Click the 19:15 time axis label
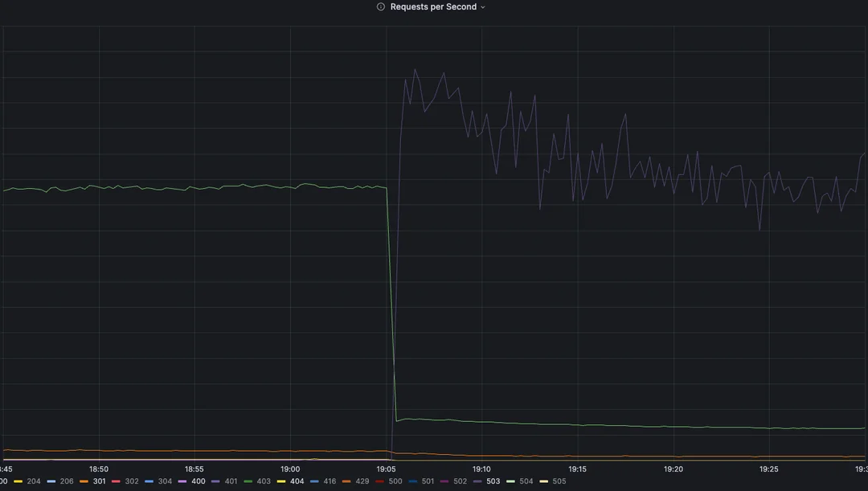The height and width of the screenshot is (491, 868). tap(577, 468)
